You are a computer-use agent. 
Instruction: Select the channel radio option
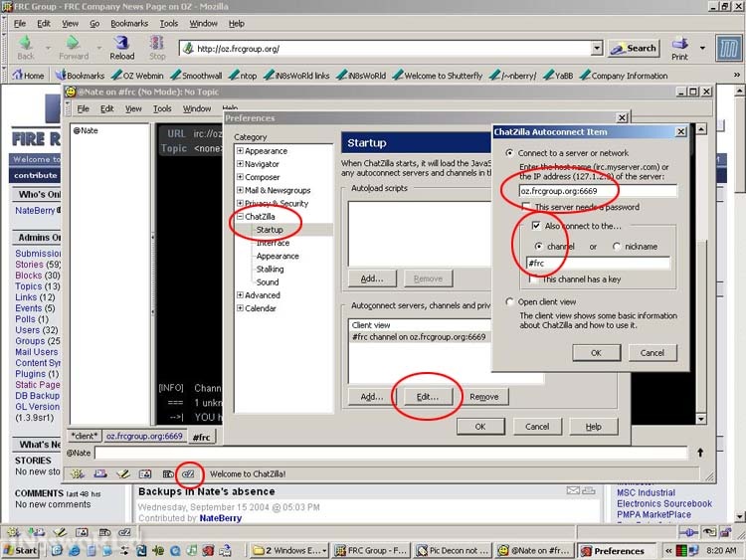(x=538, y=247)
